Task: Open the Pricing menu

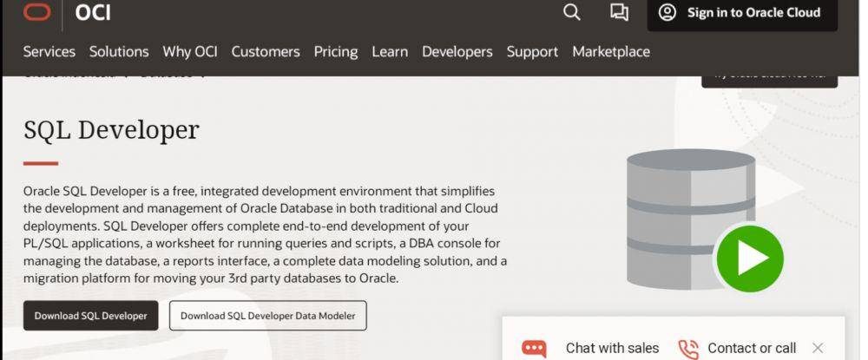Action: [336, 52]
